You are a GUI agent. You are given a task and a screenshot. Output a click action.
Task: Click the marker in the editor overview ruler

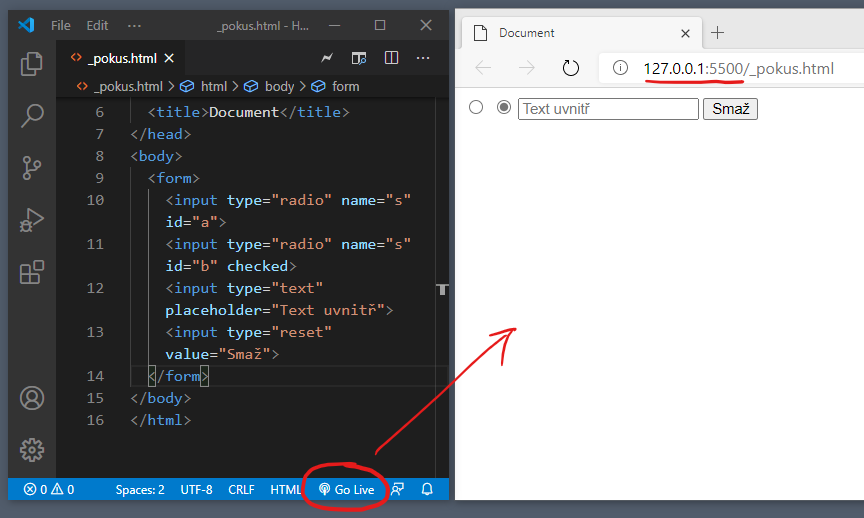[442, 289]
